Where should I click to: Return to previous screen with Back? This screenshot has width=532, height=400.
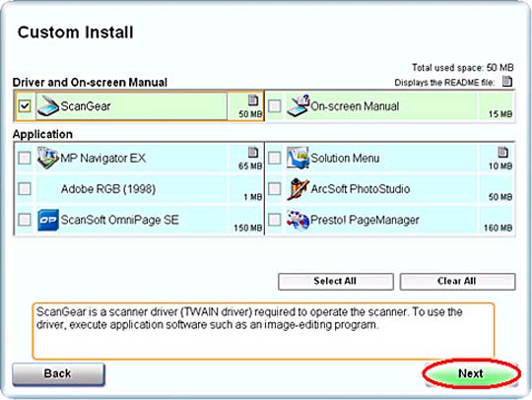click(58, 373)
